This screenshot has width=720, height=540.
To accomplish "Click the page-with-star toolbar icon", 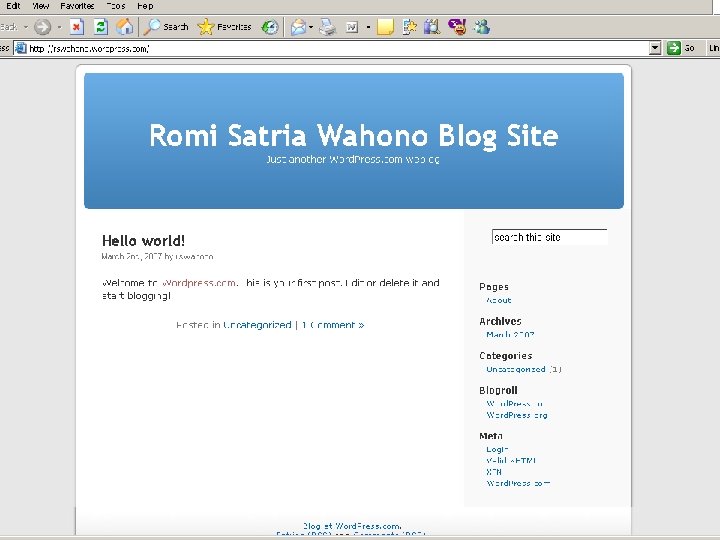I will (x=409, y=27).
